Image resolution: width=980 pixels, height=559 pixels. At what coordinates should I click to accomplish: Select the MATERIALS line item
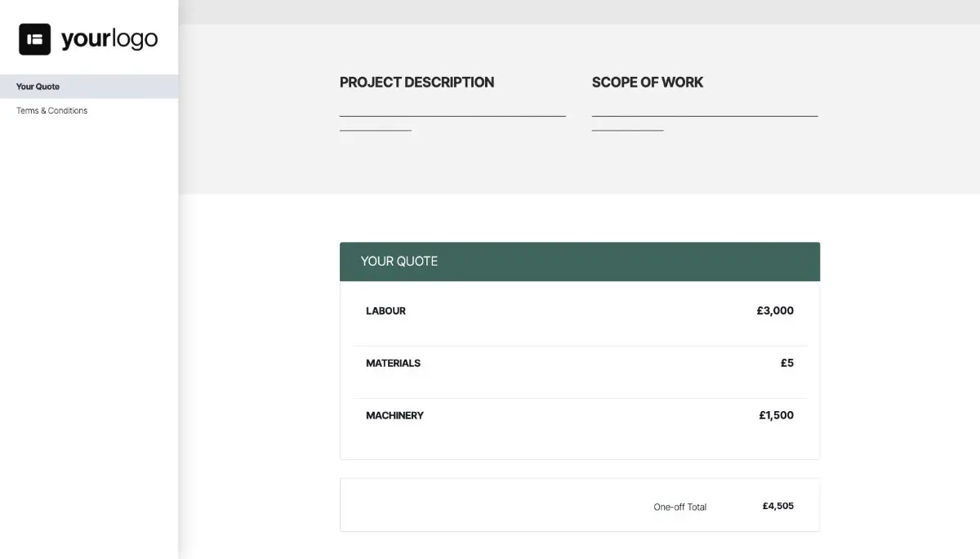coord(393,363)
